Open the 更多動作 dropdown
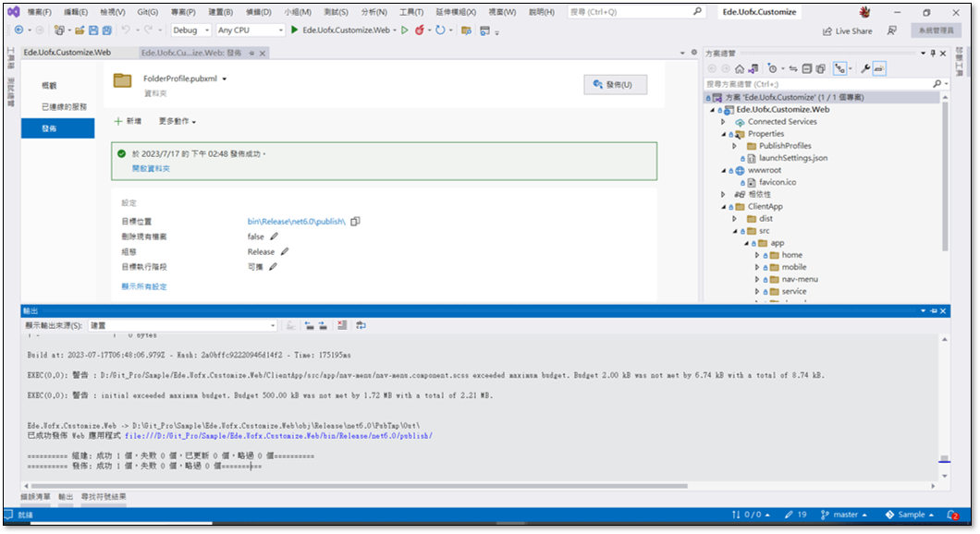The image size is (980, 534). coord(177,121)
